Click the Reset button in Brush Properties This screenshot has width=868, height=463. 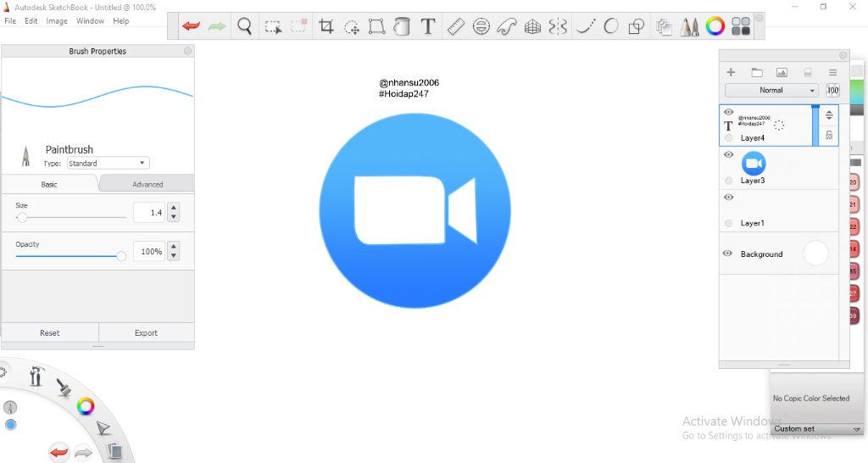coord(50,333)
